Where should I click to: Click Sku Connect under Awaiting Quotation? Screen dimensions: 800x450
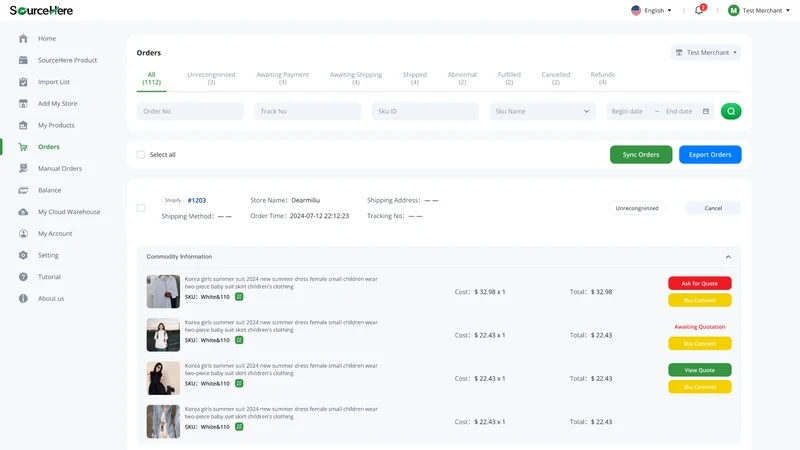pyautogui.click(x=699, y=343)
